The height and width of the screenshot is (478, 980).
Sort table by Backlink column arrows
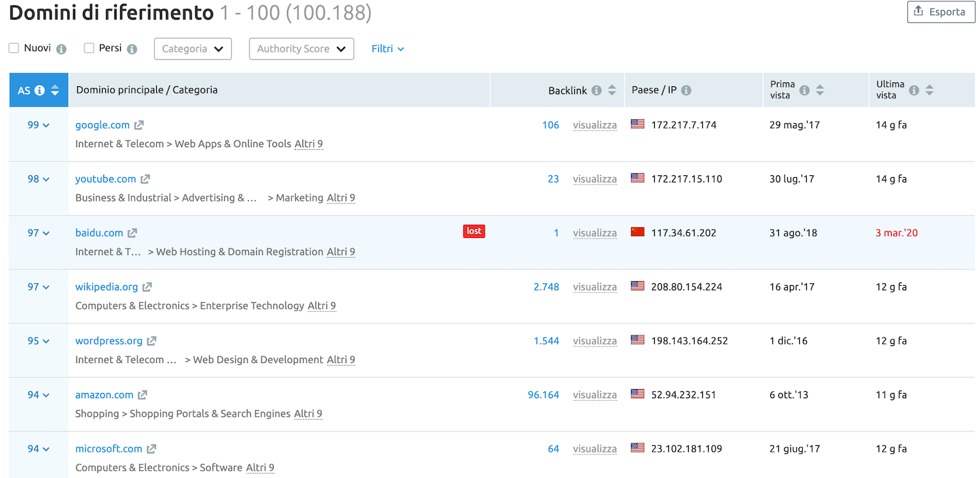(x=612, y=90)
